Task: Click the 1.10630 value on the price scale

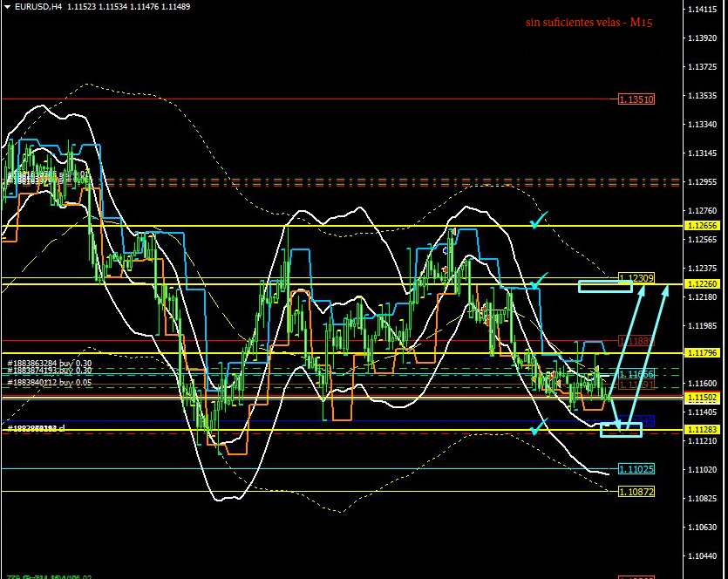Action: point(702,528)
